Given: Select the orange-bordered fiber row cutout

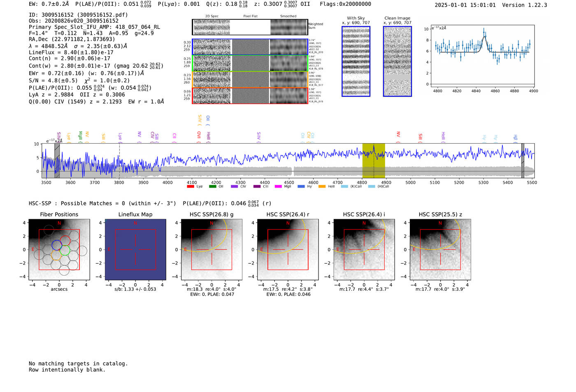Looking at the screenshot, I should (250, 79).
